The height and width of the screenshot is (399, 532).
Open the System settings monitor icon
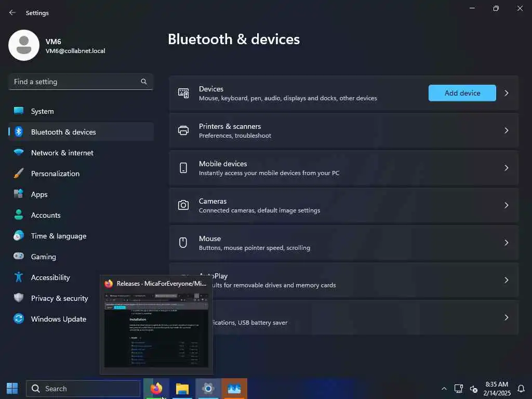[19, 111]
